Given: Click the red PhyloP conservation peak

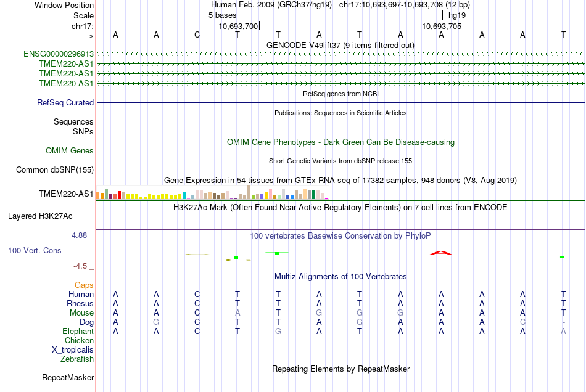Looking at the screenshot, I should pyautogui.click(x=441, y=253).
